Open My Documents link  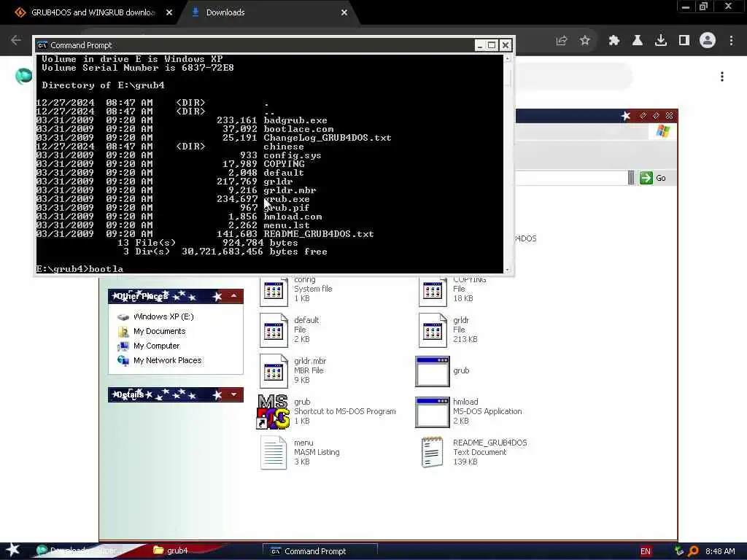click(x=159, y=331)
